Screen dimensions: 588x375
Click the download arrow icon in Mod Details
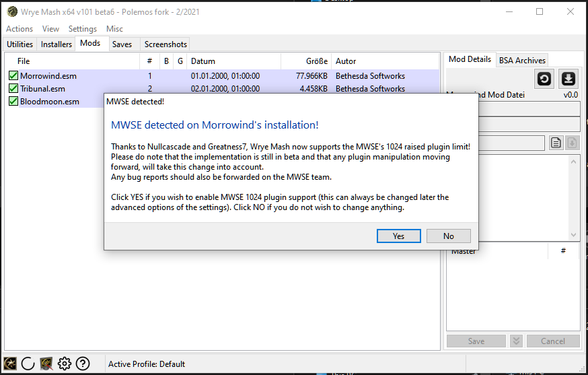pyautogui.click(x=568, y=79)
